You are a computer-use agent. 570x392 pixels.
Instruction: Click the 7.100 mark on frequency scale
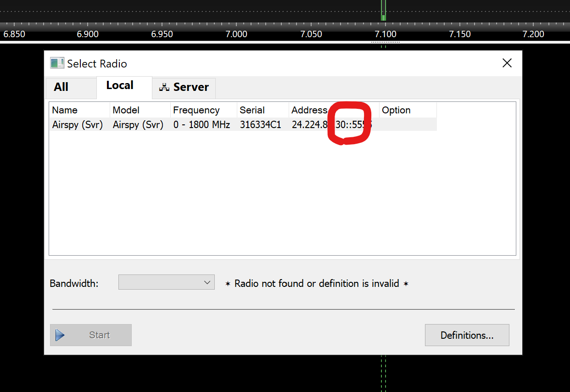point(385,34)
